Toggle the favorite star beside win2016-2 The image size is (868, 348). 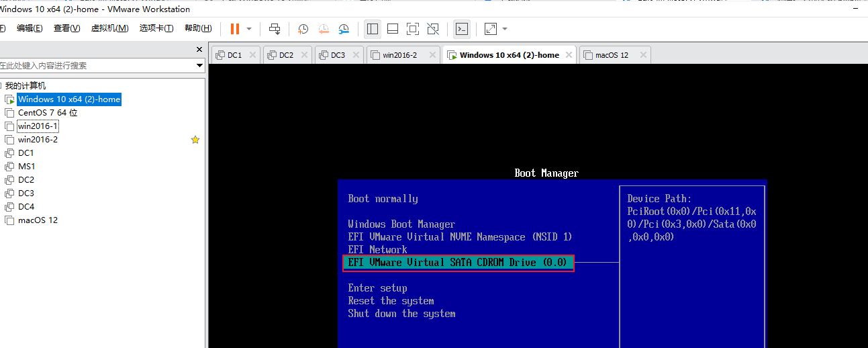(195, 140)
